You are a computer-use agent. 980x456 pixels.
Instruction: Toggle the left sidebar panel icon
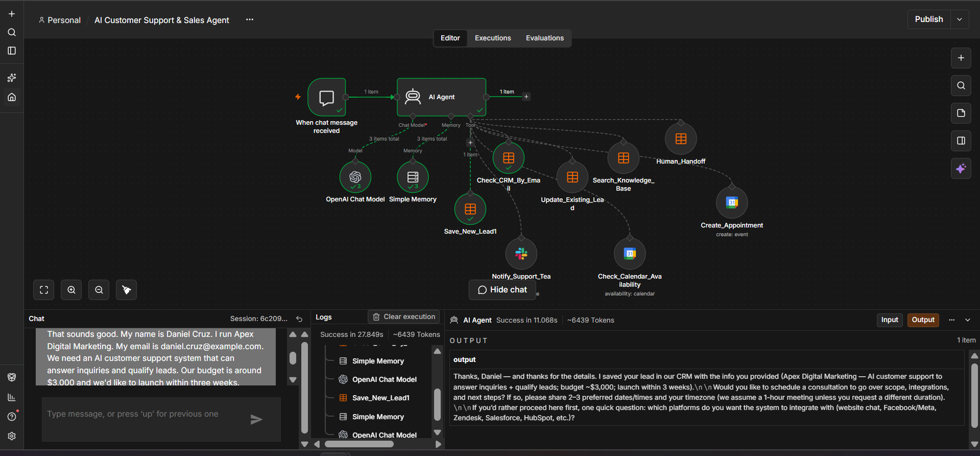click(12, 51)
